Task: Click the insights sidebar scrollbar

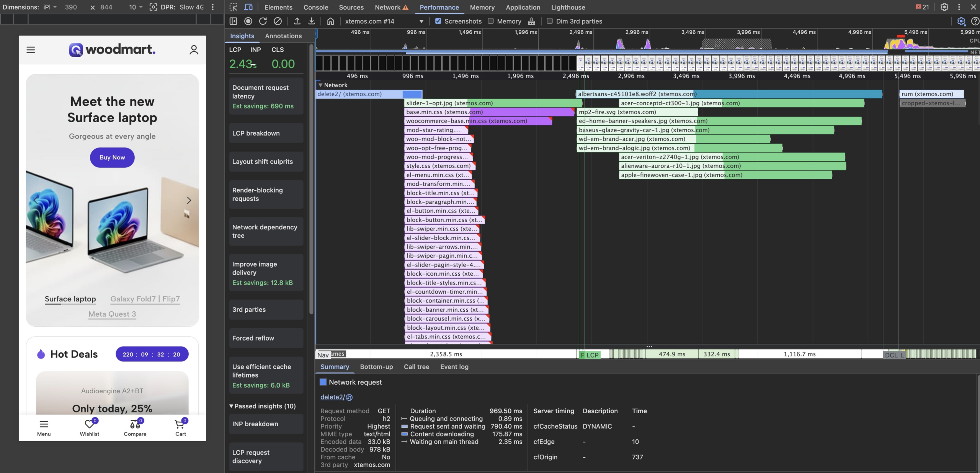Action: pos(311,180)
